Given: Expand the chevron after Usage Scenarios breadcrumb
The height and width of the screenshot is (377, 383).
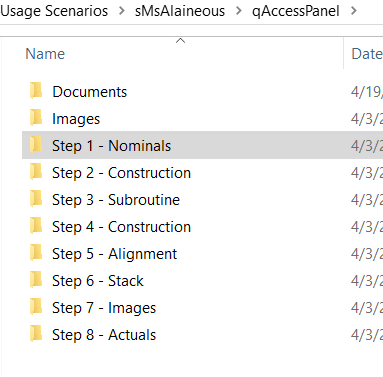Looking at the screenshot, I should pos(122,11).
